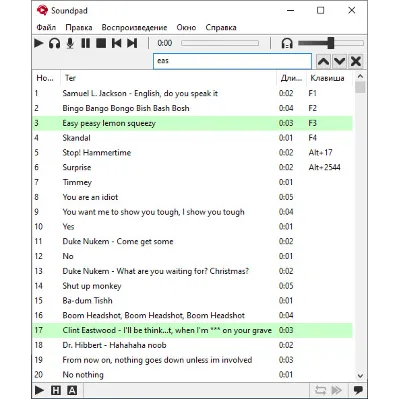
Task: Click the Alt+17 hotkey cell
Action: [320, 153]
